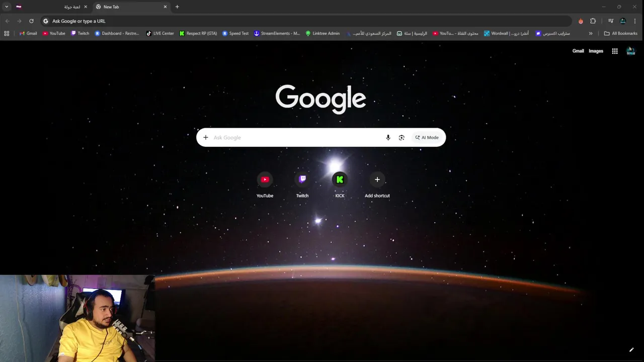Open the Linktree Admin bookmark

click(323, 34)
